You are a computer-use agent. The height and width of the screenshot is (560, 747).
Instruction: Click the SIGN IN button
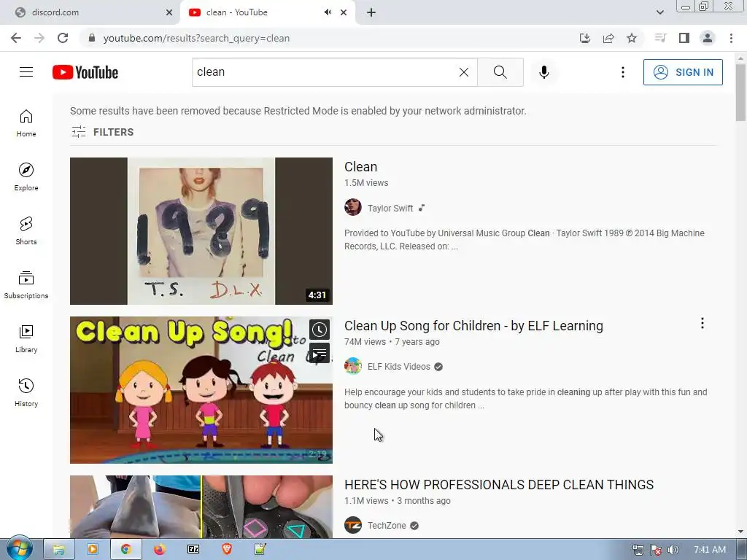(x=683, y=72)
